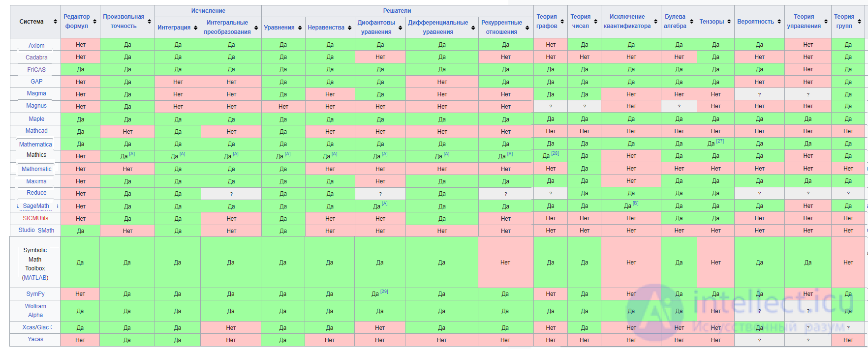
Task: Open footnote [A] in SageMath Диофантовы уравнения cell
Action: (x=385, y=204)
